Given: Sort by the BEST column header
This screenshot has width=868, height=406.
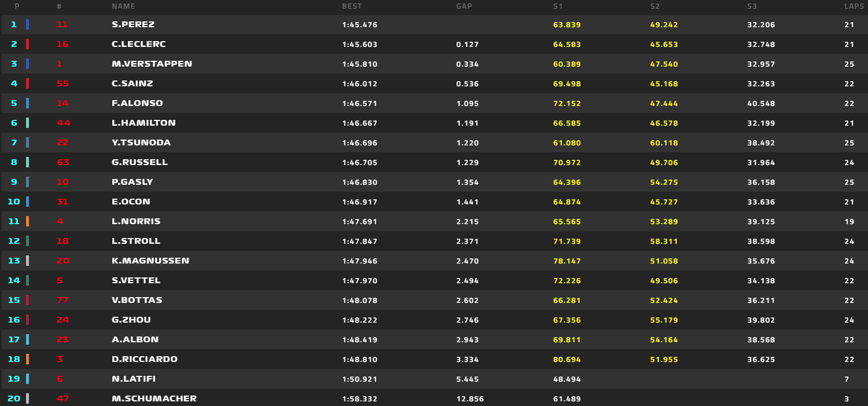Looking at the screenshot, I should (352, 6).
